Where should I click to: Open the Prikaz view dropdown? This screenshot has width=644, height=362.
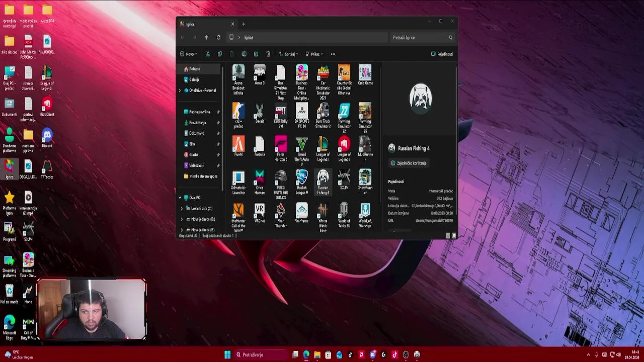(x=314, y=54)
